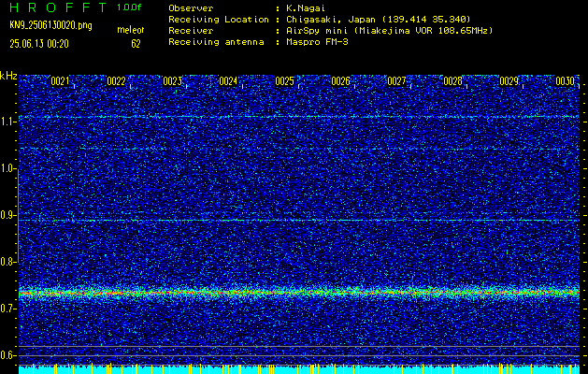
Task: Click the Receiving Location label
Action: [219, 19]
